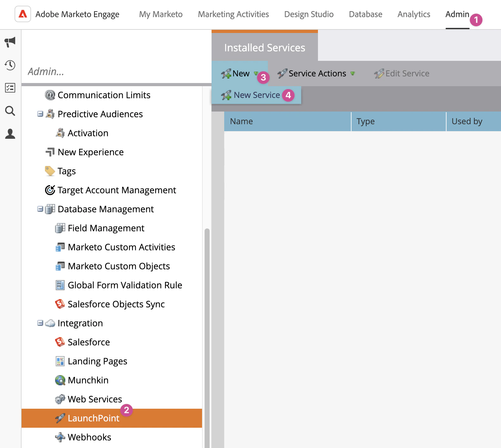Click the New Experience icon
501x448 pixels.
tap(50, 152)
